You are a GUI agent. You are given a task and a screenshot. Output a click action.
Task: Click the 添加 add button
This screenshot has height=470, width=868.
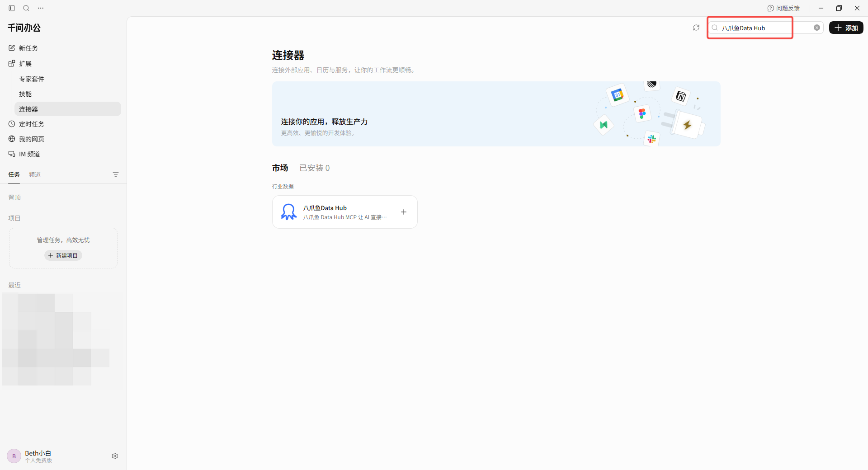point(846,28)
